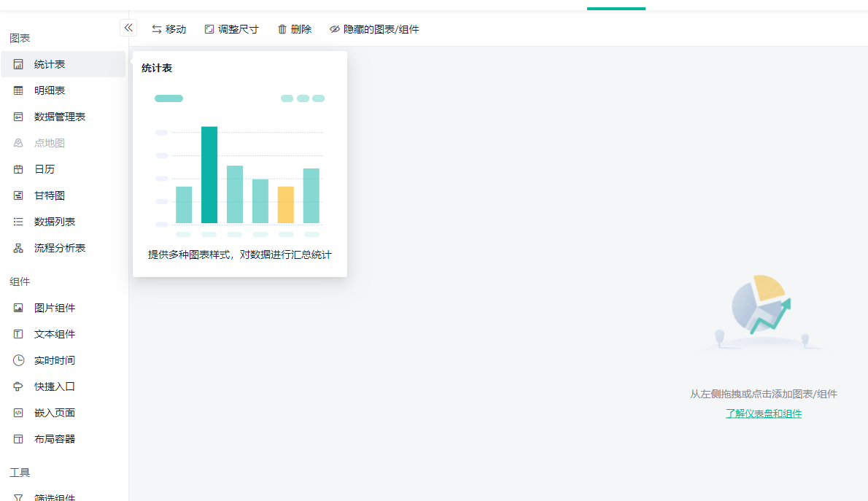This screenshot has height=501, width=868.
Task: Click the 快捷入口 signpost icon
Action: pyautogui.click(x=18, y=387)
